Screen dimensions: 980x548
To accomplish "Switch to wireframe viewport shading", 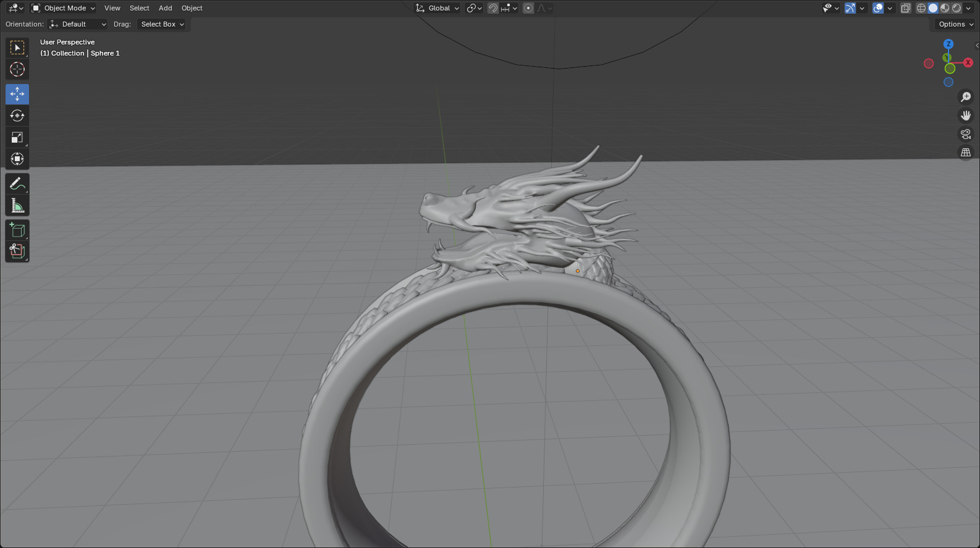I will click(x=921, y=8).
